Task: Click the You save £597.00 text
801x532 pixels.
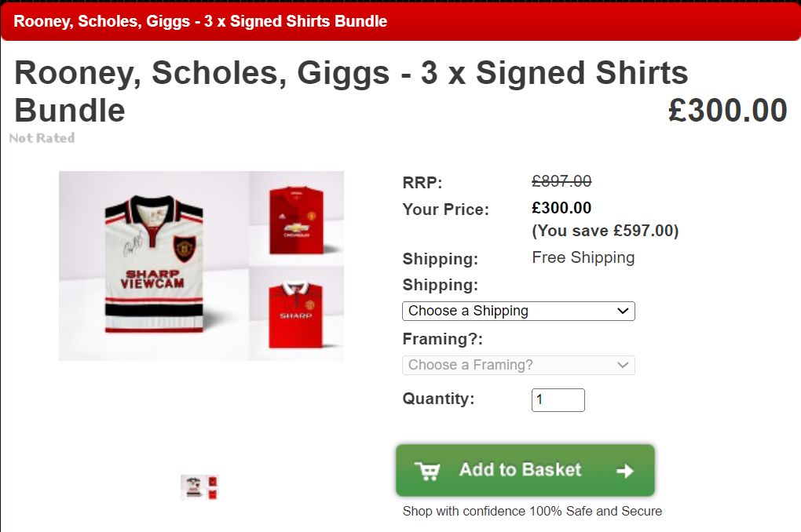Action: (x=605, y=231)
